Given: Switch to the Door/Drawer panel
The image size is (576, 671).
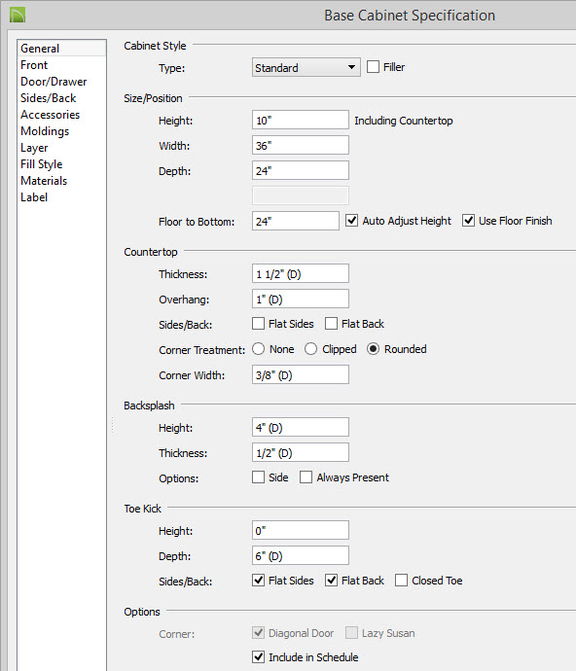Looking at the screenshot, I should coord(53,82).
